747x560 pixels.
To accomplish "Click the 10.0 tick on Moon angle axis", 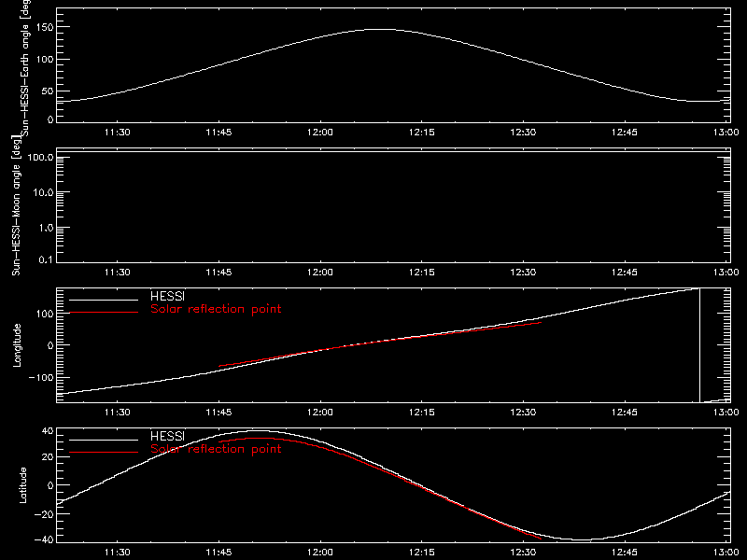I will pos(43,192).
